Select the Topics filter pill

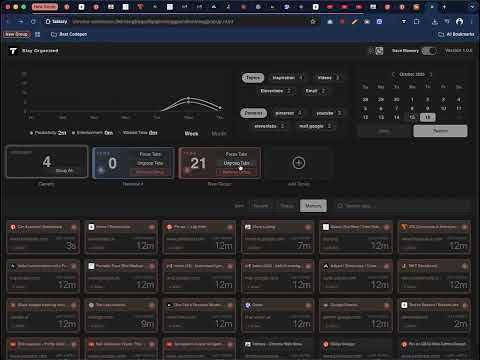tap(253, 78)
